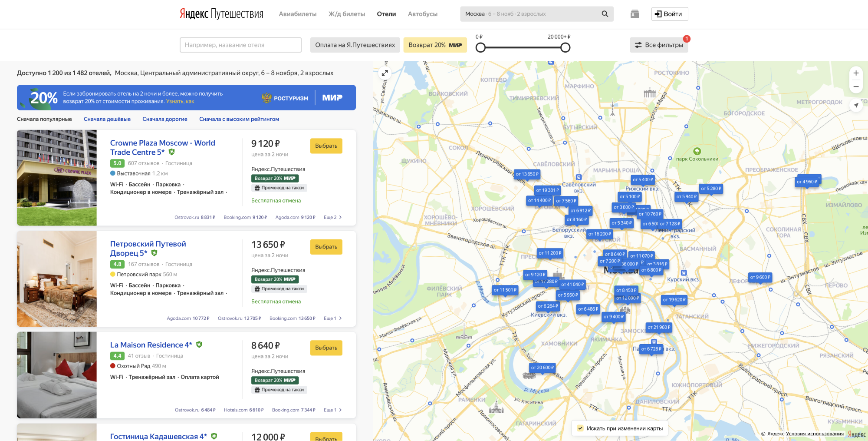The image size is (868, 441).
Task: Zoom out on the map
Action: pyautogui.click(x=856, y=86)
